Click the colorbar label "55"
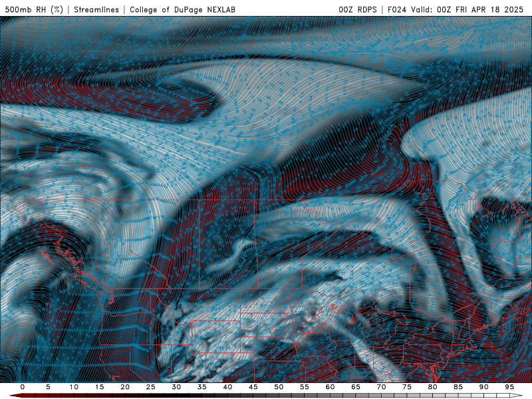The height and width of the screenshot is (399, 532). (x=305, y=387)
